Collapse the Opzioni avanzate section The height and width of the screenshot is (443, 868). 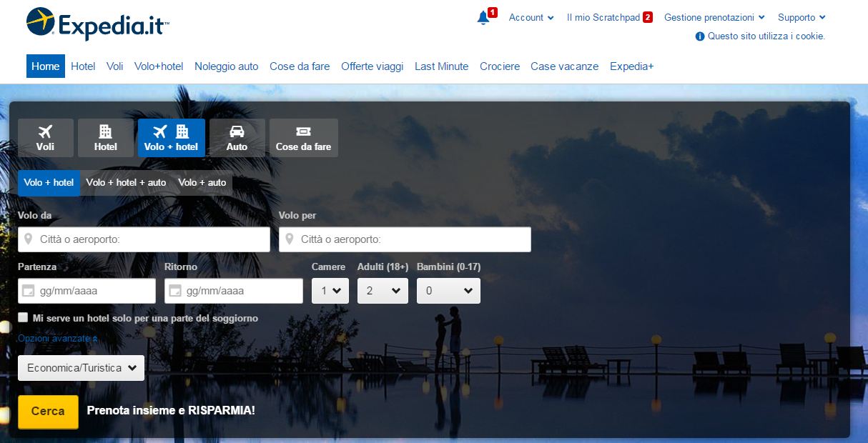pos(57,339)
